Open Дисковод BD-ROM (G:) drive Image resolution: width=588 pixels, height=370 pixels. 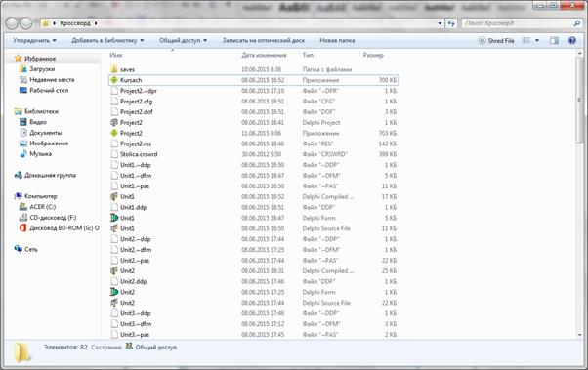coord(60,227)
